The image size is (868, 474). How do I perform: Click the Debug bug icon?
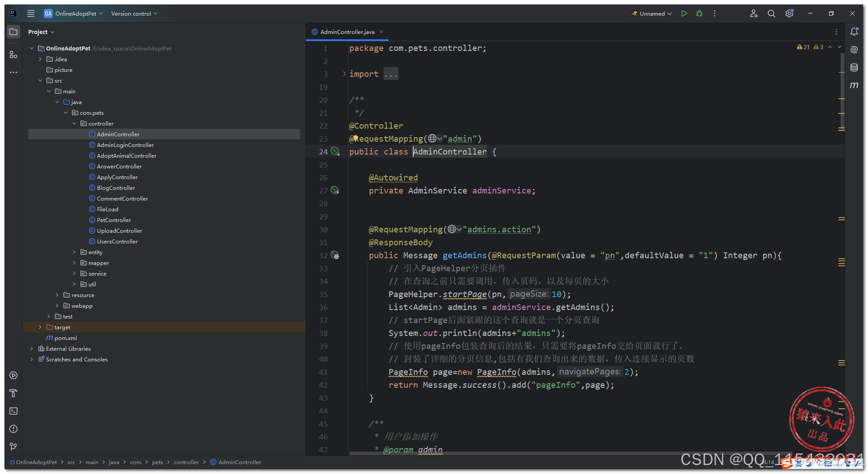(x=699, y=13)
